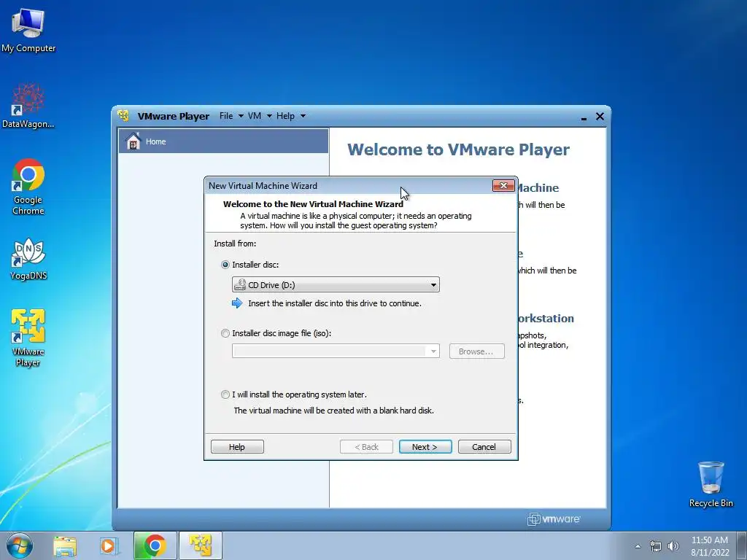Click 'The virtual machine will be created' note

[x=333, y=411]
